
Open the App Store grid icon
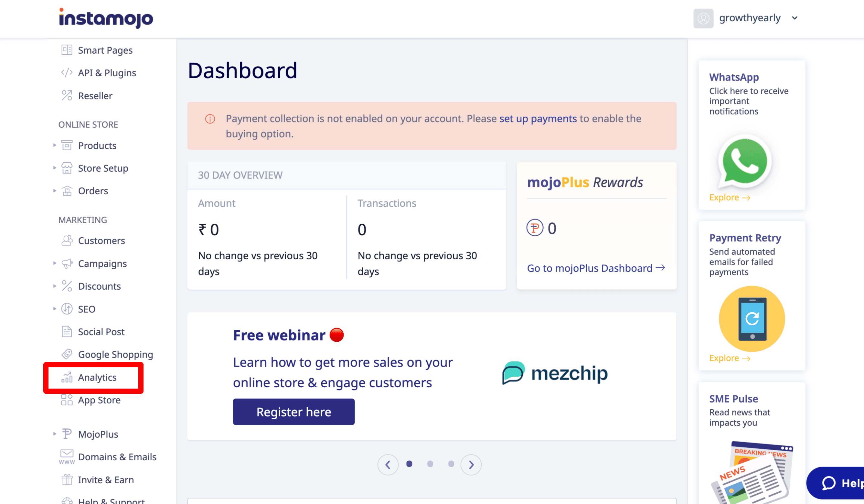tap(67, 400)
